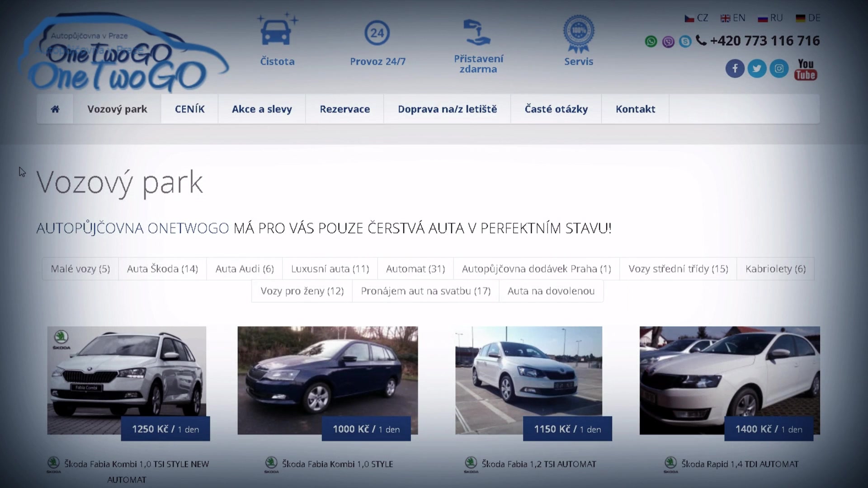Screen dimensions: 868x488
Task: Open Škoda Fabia 1,2 TSI AUTOMAT link
Action: pos(539,464)
